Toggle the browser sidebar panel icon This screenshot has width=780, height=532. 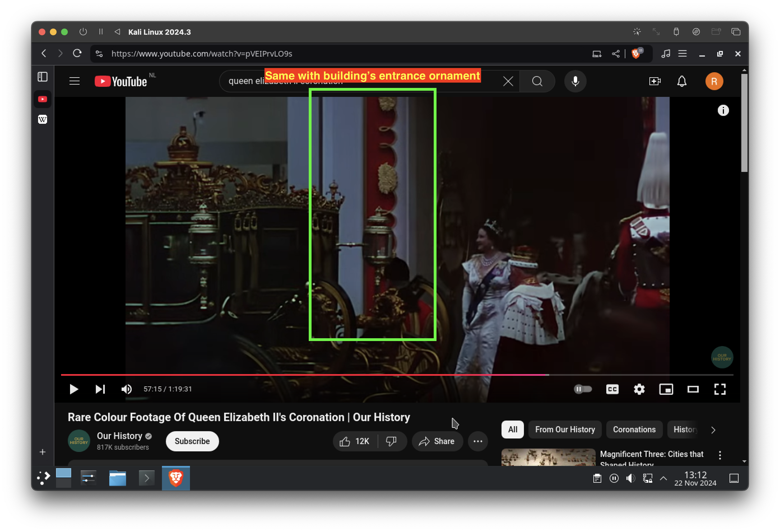[43, 77]
